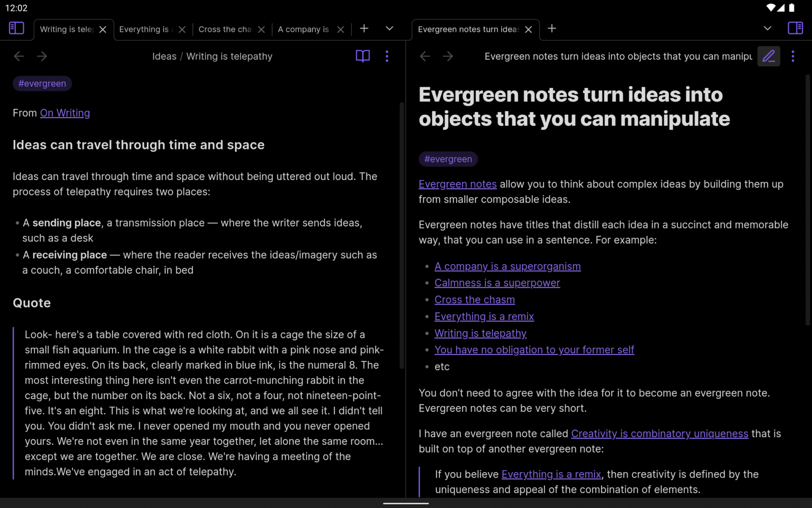Viewport: 812px width, 508px height.
Task: Navigate forward in left pane
Action: coord(42,56)
